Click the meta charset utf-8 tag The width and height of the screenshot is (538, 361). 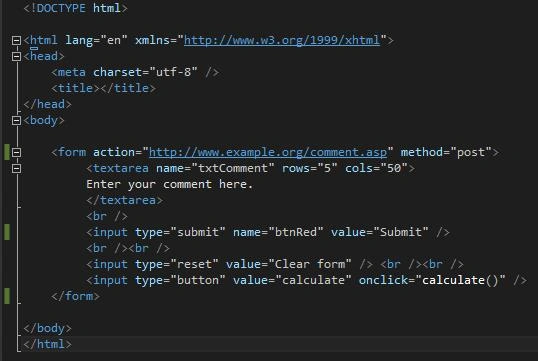(x=135, y=72)
